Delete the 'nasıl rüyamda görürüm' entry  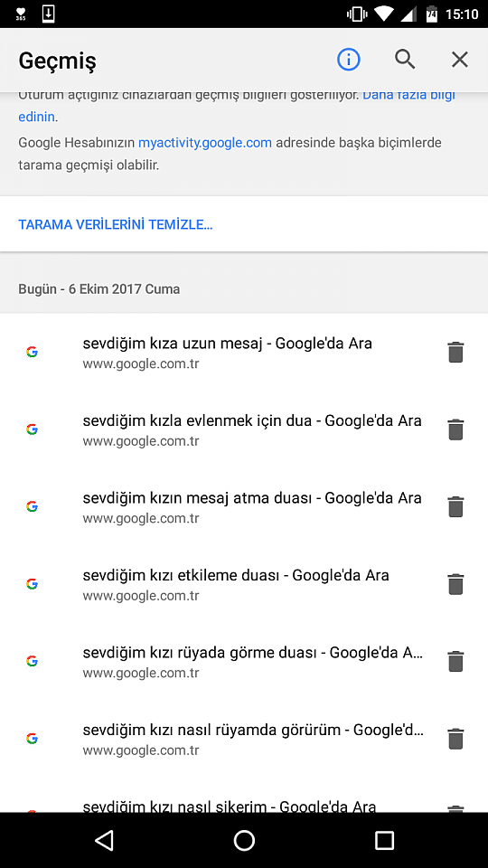tap(455, 739)
